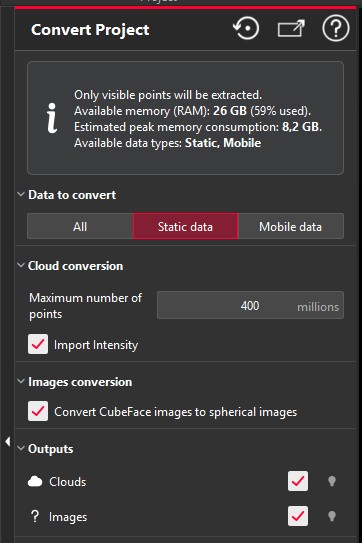Toggle Convert CubeFace images checkbox
Image resolution: width=362 pixels, height=543 pixels.
click(x=38, y=411)
